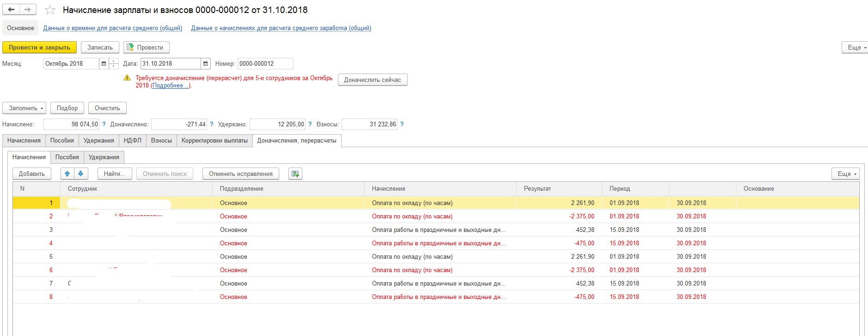Open the top-right Еще menu near Провести
Screen dimensions: 868x336
point(855,48)
